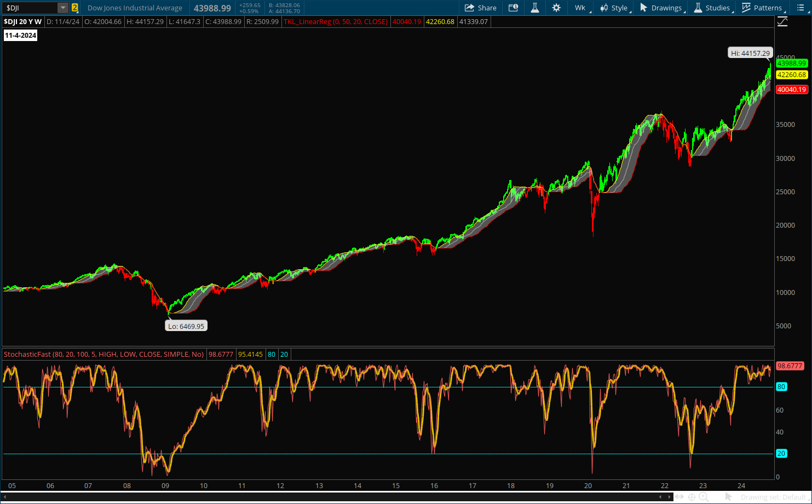Open the Drawings dropdown menu

(661, 8)
